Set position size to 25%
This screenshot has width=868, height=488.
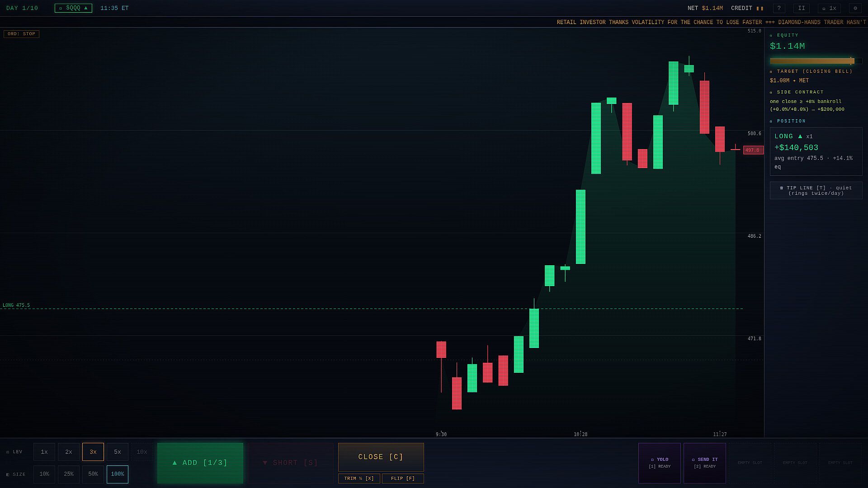point(69,474)
